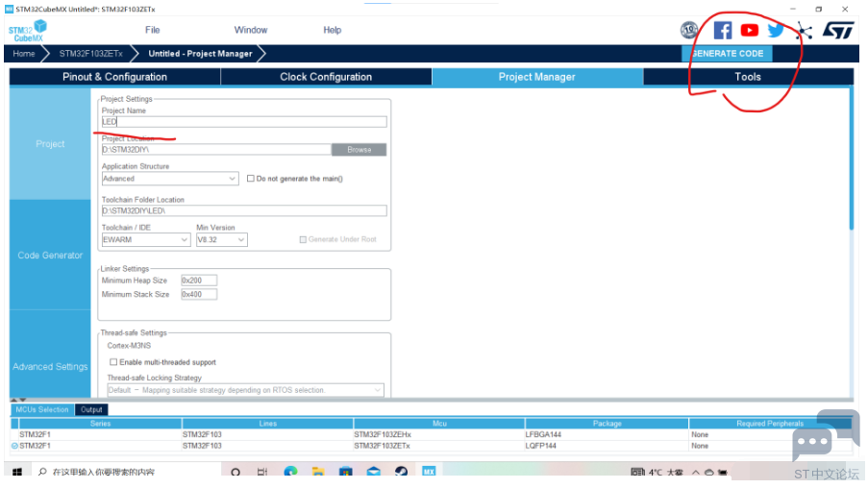The height and width of the screenshot is (489, 868).
Task: Click the ST company logo
Action: (838, 31)
